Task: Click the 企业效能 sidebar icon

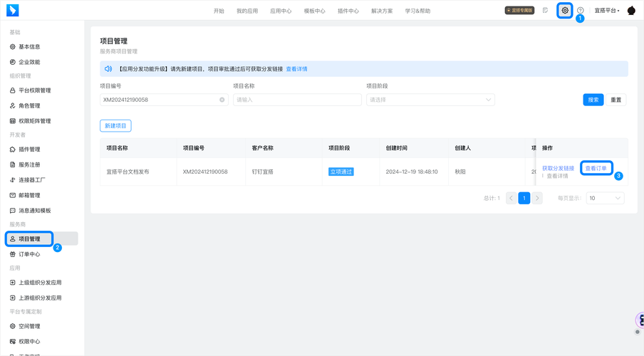Action: [x=12, y=62]
